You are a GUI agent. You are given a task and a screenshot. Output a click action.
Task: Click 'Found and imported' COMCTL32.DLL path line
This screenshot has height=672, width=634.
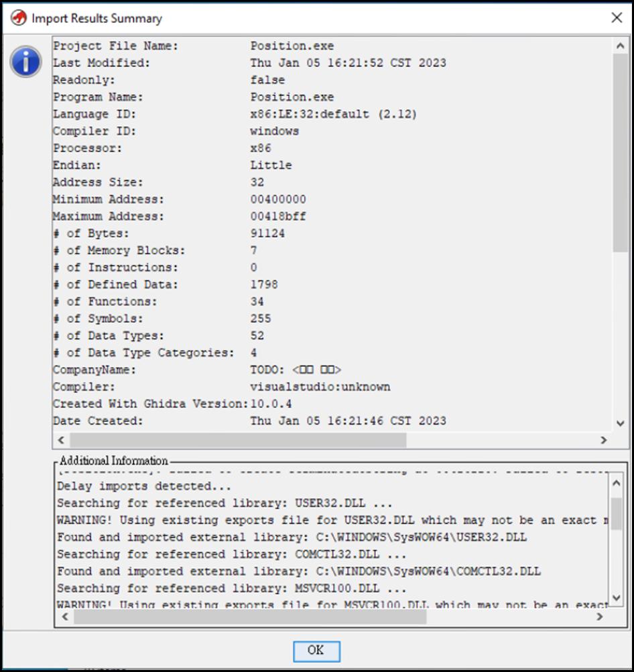(x=299, y=571)
